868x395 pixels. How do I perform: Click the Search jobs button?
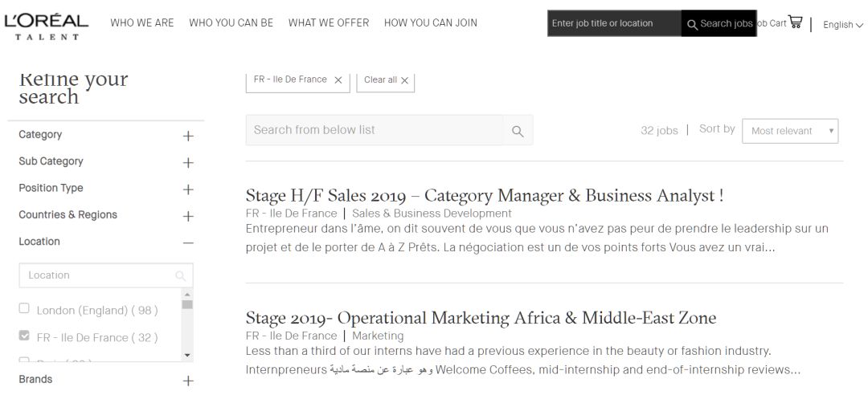[719, 23]
